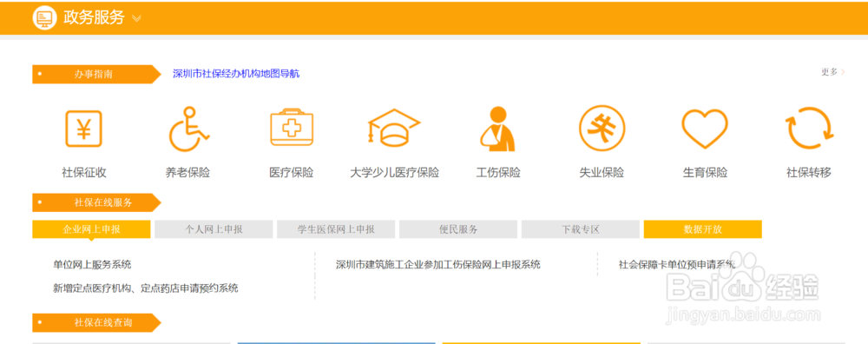Click the 大学少儿医疗保险 text label

[395, 172]
